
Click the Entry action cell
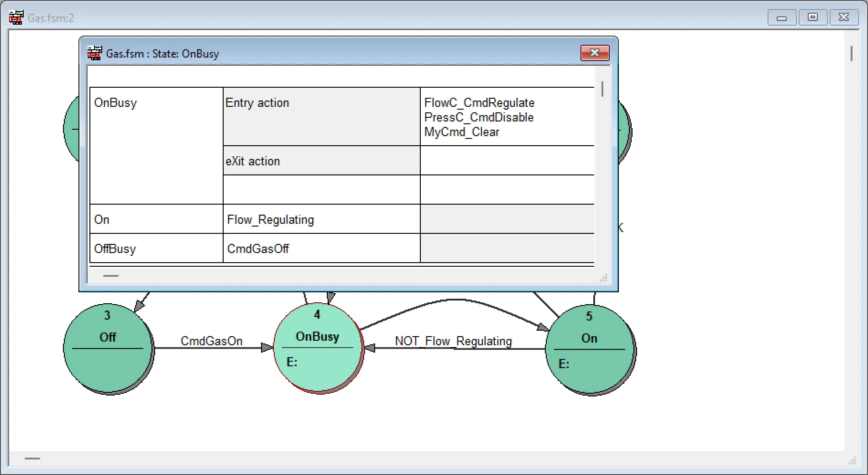(x=321, y=116)
